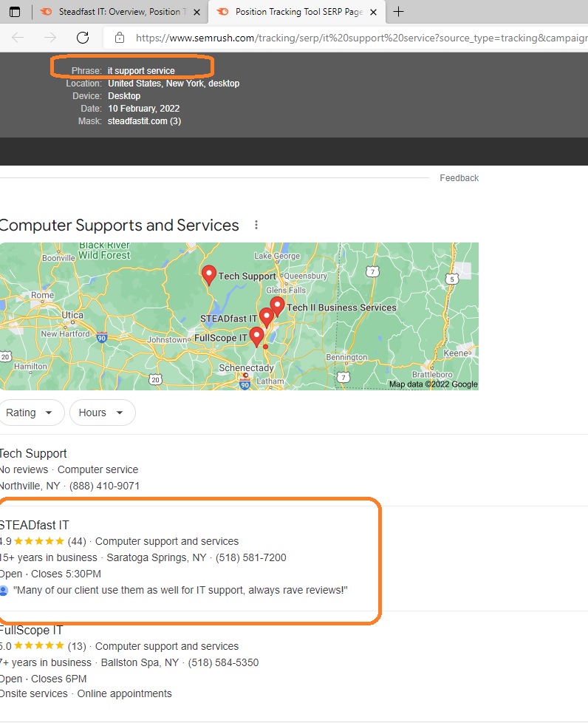Click 'United States, New York, desktop' location
The height and width of the screenshot is (723, 588).
pyautogui.click(x=174, y=84)
